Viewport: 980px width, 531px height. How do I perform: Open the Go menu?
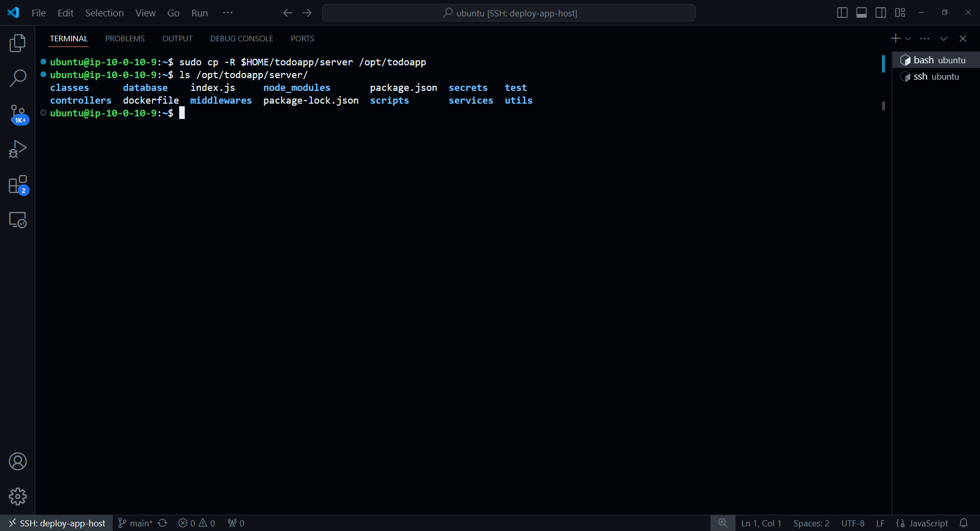click(x=174, y=13)
